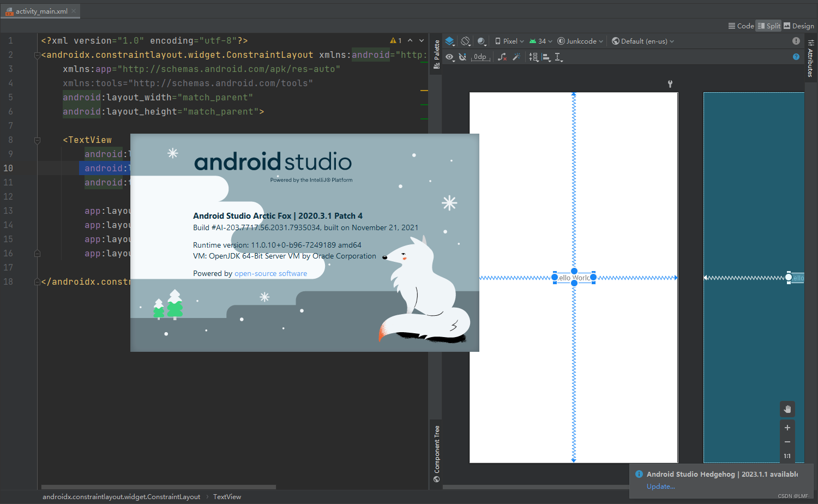
Task: Zoom in with the plus button
Action: point(787,428)
